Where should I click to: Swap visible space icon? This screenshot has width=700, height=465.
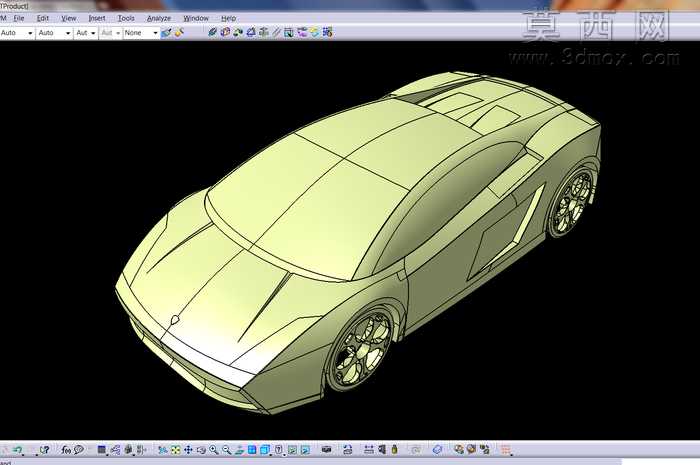pos(305,450)
